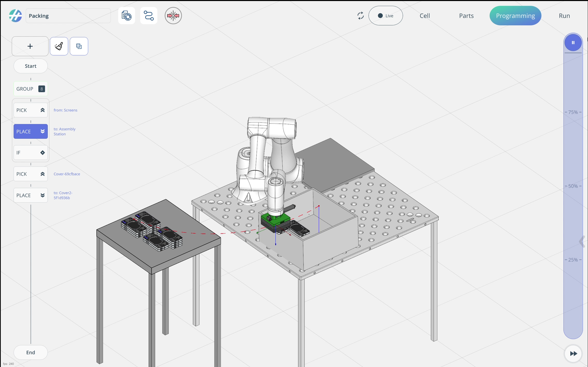Click the round collision target icon
The image size is (588, 367).
coord(173,16)
